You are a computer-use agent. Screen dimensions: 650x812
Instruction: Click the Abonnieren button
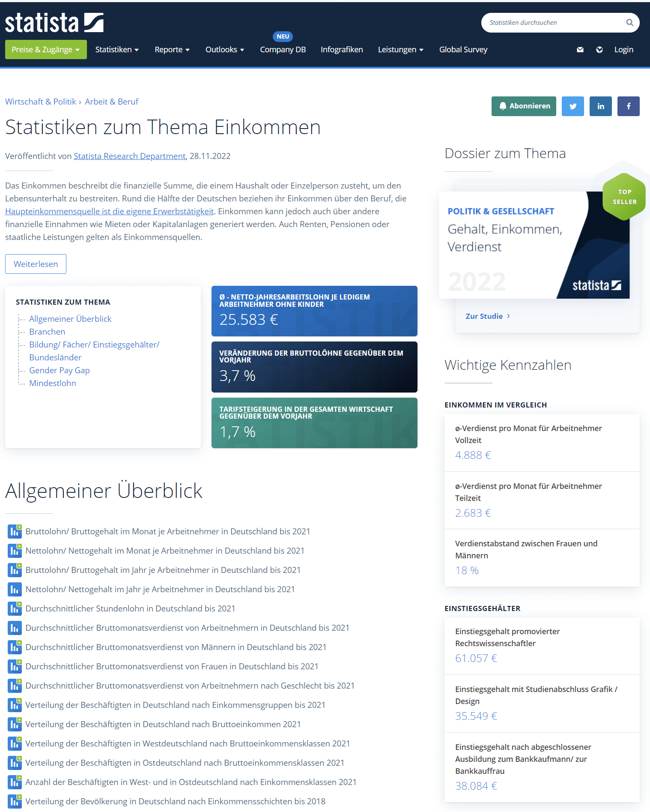[524, 106]
